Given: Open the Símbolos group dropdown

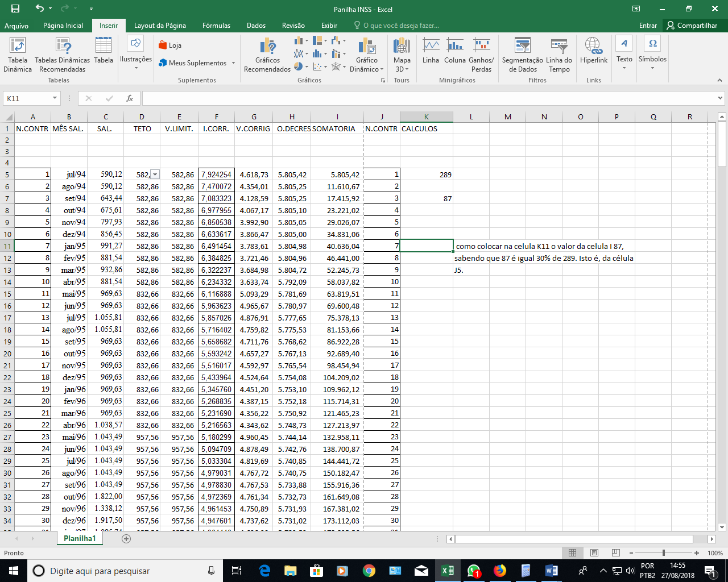Looking at the screenshot, I should 652,53.
